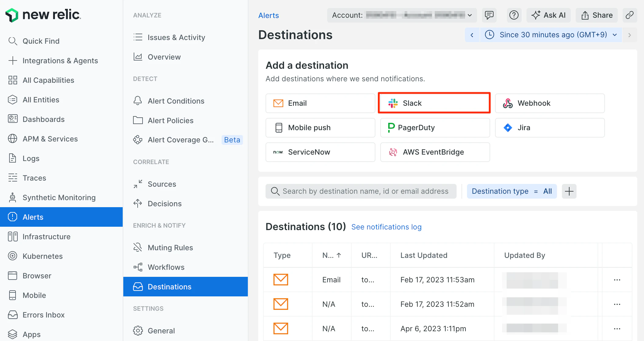Click the feedback chat icon
The width and height of the screenshot is (644, 341).
coord(489,15)
